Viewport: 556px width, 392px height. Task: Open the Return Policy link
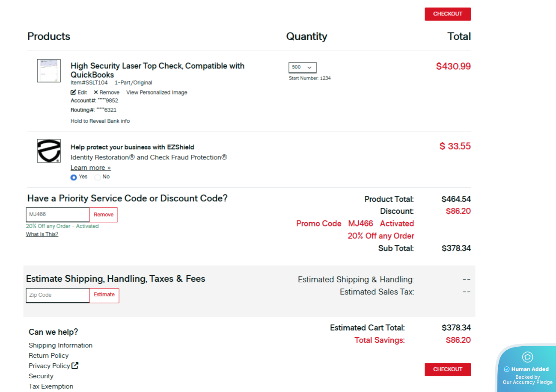click(48, 356)
